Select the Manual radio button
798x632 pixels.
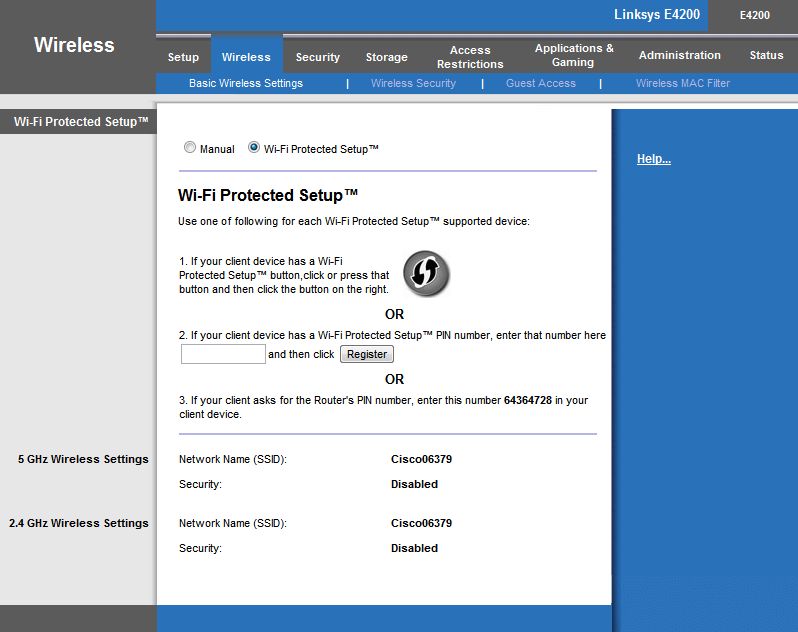(190, 148)
